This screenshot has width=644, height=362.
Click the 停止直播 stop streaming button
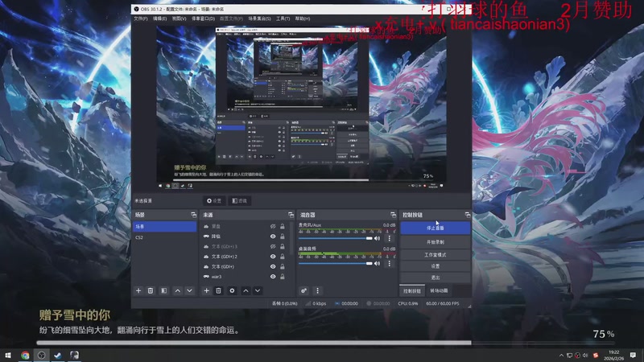click(x=436, y=228)
